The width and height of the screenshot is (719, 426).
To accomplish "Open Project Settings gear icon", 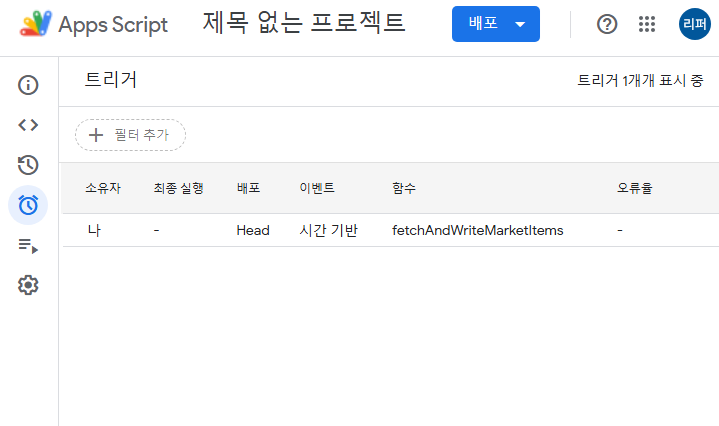I will [x=28, y=285].
